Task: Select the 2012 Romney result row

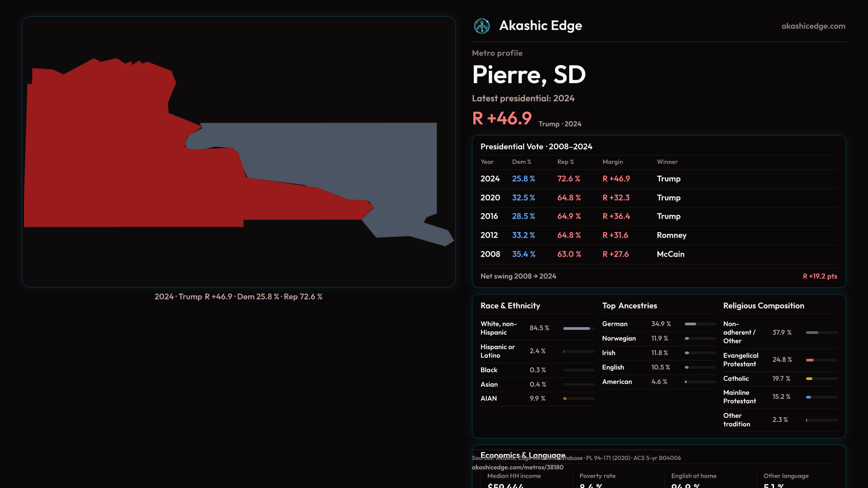Action: [x=658, y=235]
